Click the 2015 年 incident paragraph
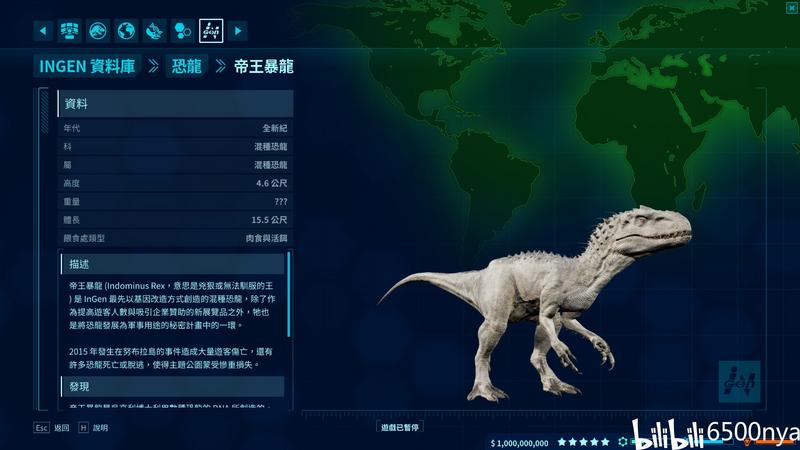This screenshot has width=800, height=450. point(171,358)
